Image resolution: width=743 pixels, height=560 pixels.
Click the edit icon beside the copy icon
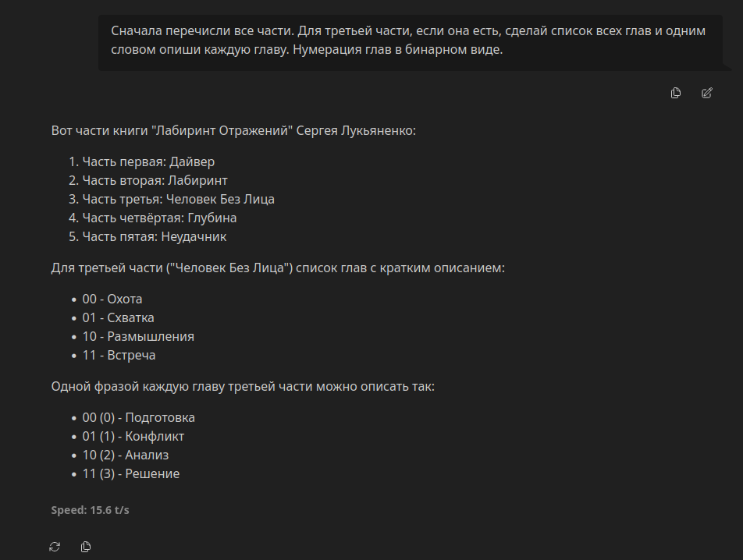[x=707, y=93]
